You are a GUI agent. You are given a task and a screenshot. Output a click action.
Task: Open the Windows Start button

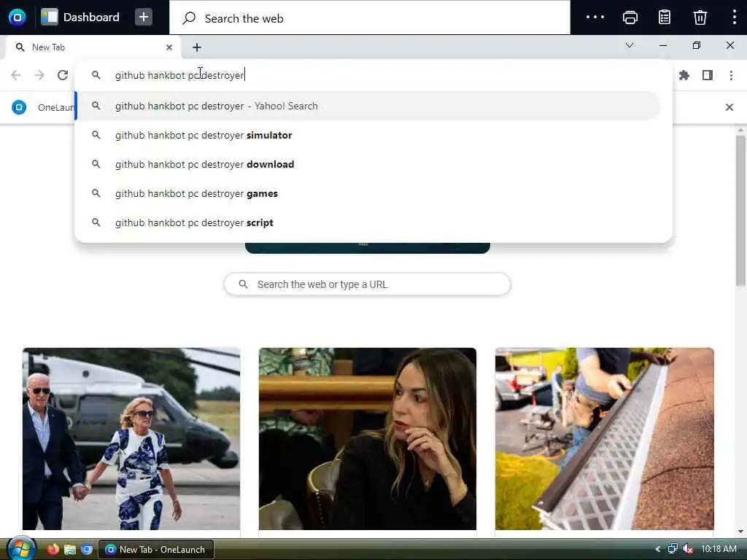click(20, 549)
